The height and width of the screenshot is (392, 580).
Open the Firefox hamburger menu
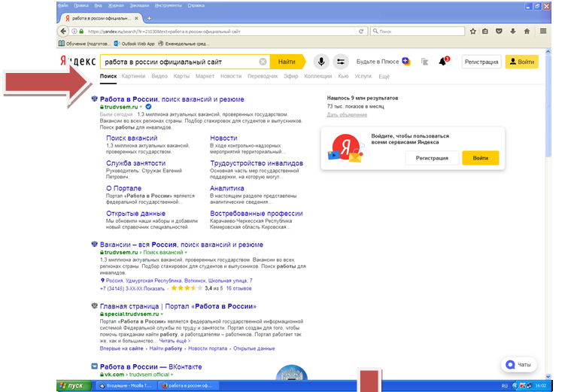pos(543,32)
